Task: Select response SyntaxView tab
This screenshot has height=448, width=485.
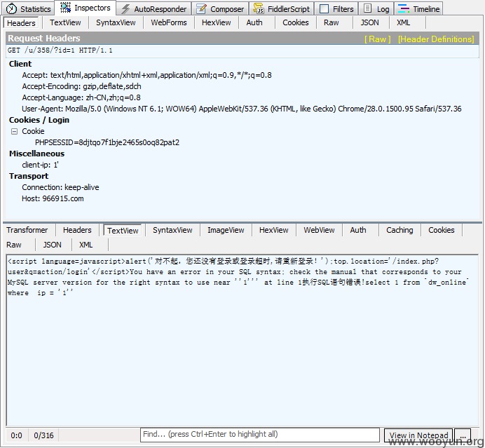Action: click(x=172, y=230)
